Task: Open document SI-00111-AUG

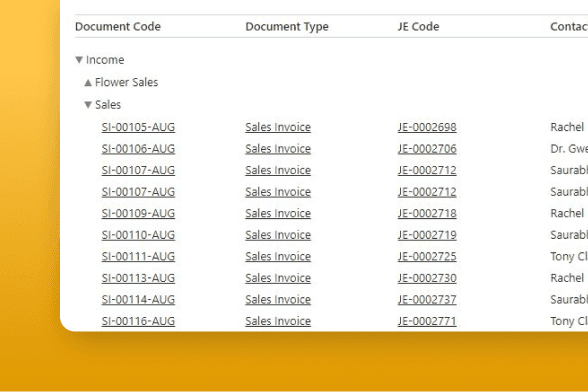Action: pyautogui.click(x=138, y=256)
